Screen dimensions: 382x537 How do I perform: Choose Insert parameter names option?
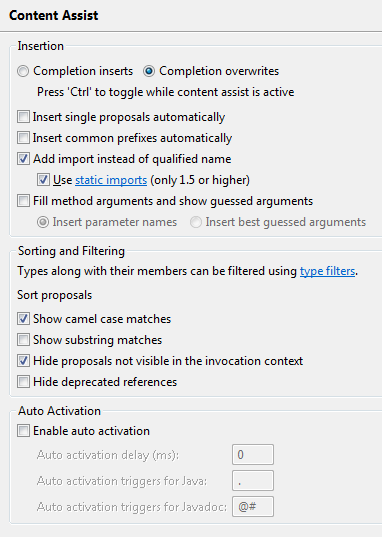(43, 222)
